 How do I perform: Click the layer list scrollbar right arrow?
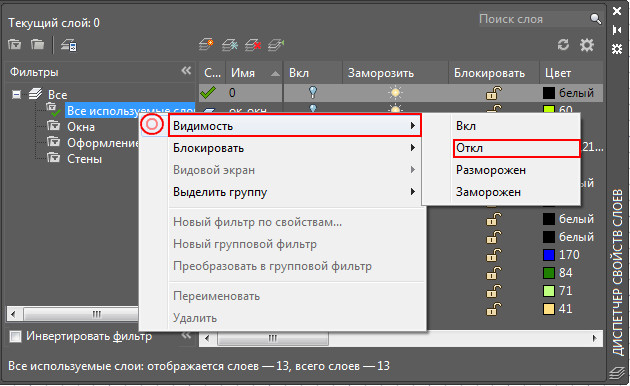595,338
